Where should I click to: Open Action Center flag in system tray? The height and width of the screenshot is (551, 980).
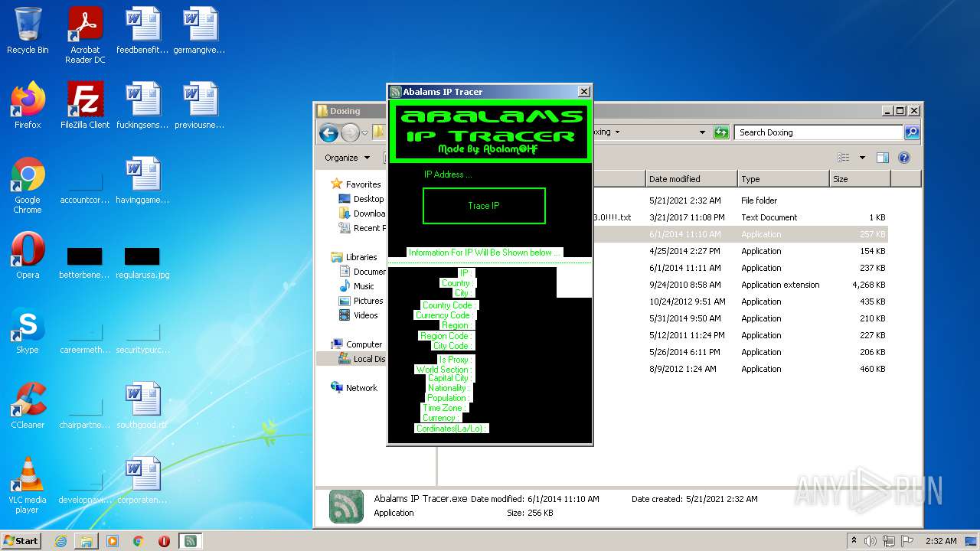(x=906, y=541)
